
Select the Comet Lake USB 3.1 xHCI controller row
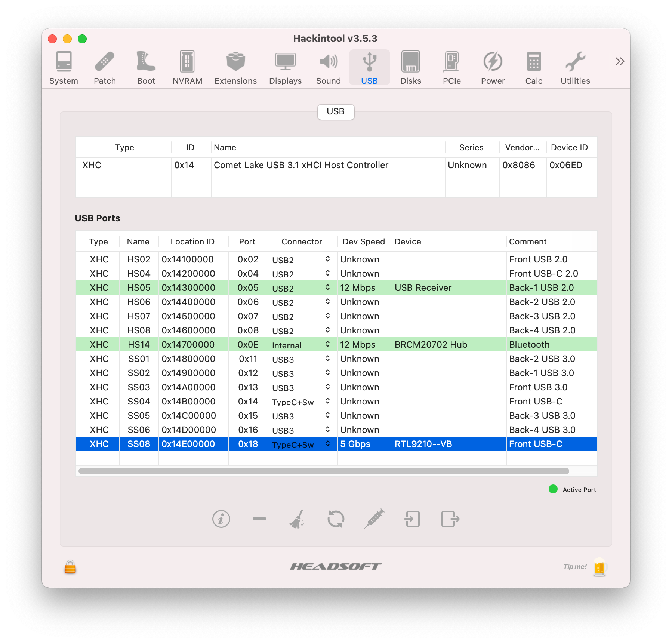(336, 165)
